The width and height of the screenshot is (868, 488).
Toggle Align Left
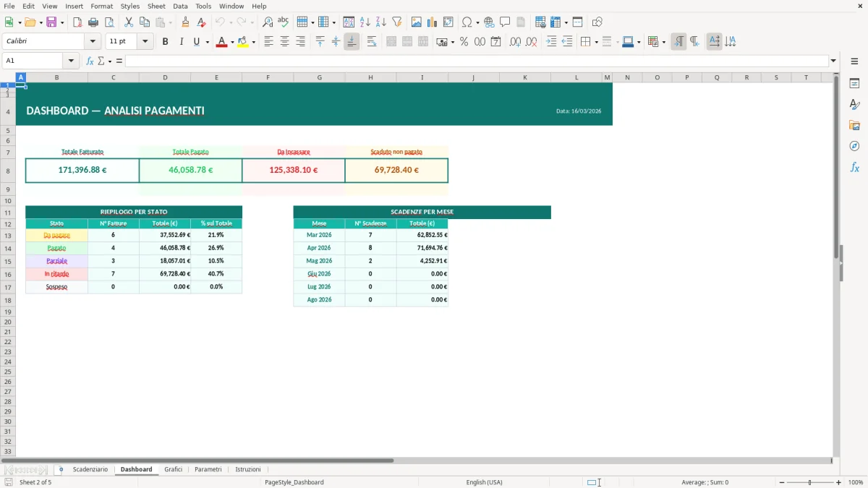pyautogui.click(x=268, y=42)
